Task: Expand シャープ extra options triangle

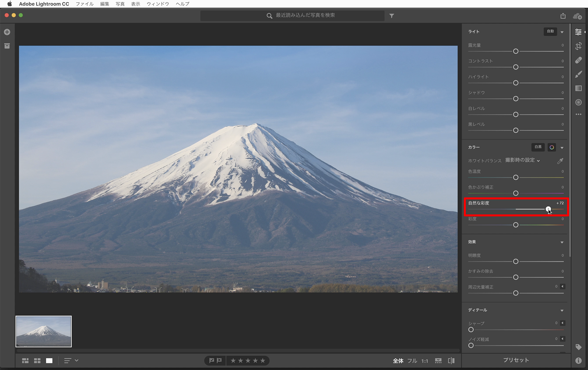Action: coord(563,323)
